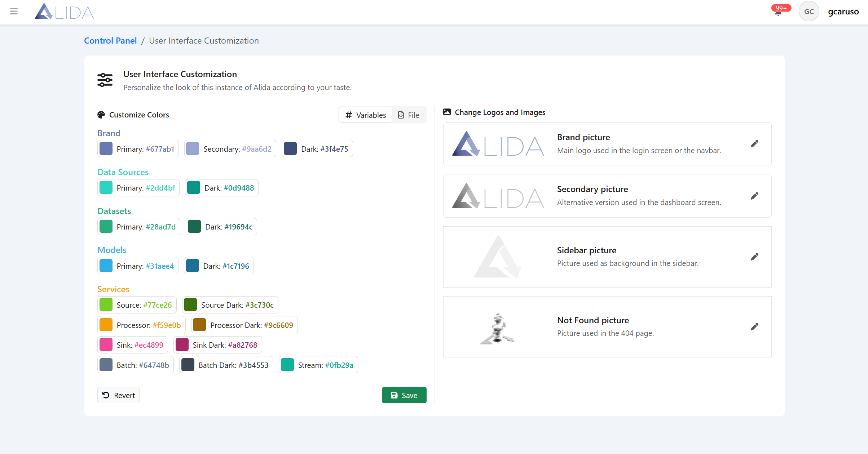Screen dimensions: 868x454
Task: Edit the Not Found picture
Action: (x=754, y=326)
